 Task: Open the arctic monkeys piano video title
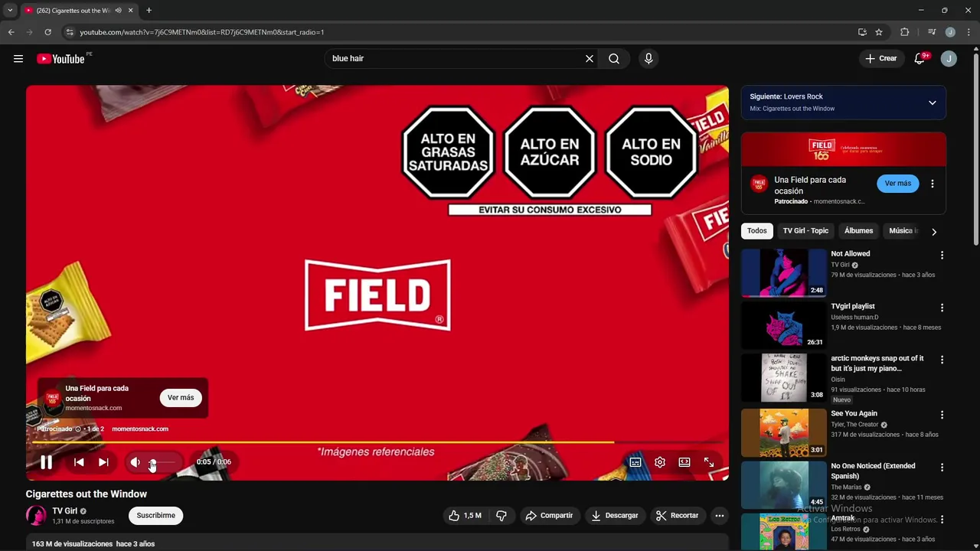coord(877,364)
